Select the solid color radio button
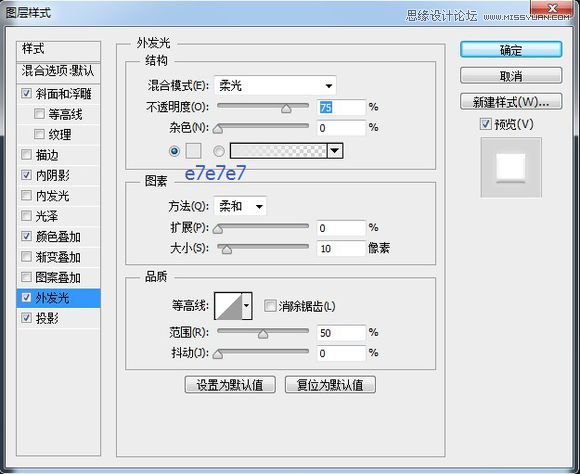This screenshot has height=474, width=580. pos(174,151)
